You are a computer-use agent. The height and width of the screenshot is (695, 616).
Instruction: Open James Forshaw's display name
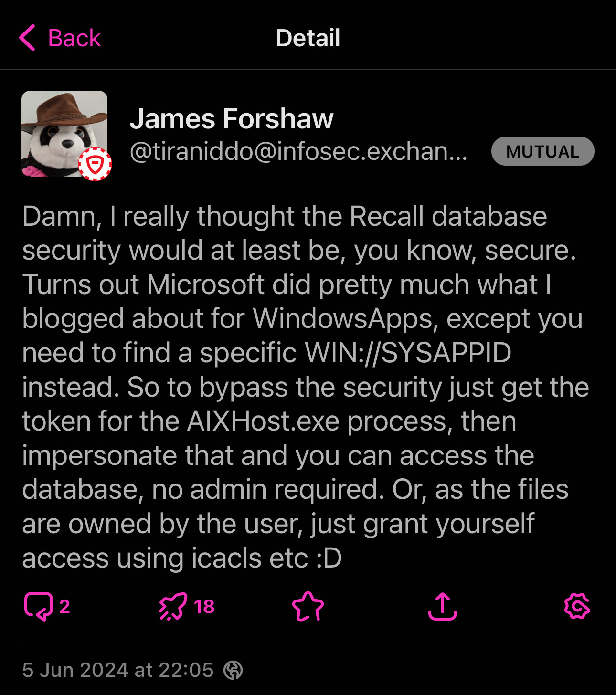pyautogui.click(x=231, y=118)
